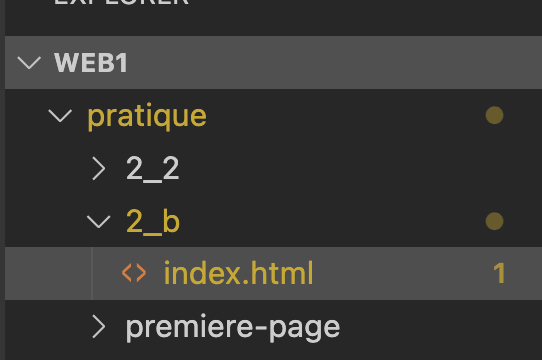The width and height of the screenshot is (542, 360).
Task: Expand the 2_2 folder arrow
Action: [99, 168]
